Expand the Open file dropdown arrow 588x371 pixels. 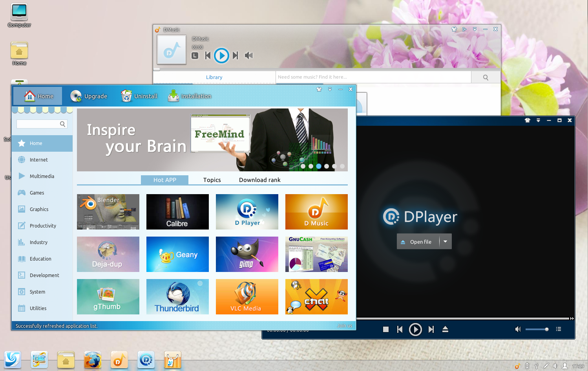point(445,241)
